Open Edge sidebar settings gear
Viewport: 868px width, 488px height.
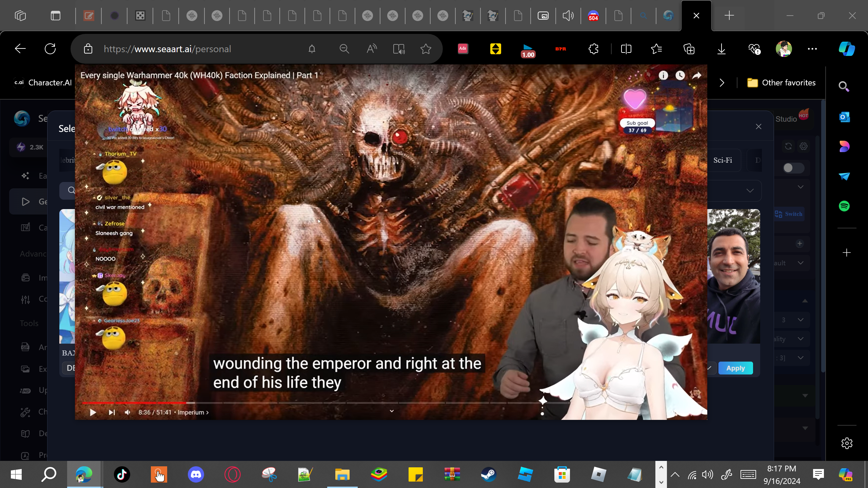847,443
